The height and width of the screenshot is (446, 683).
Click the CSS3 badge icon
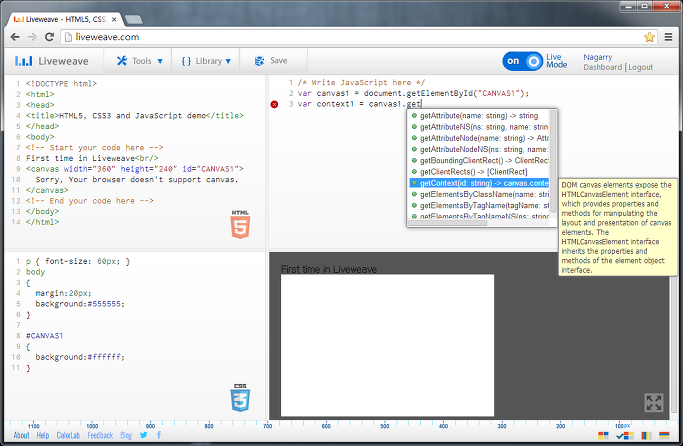point(240,398)
